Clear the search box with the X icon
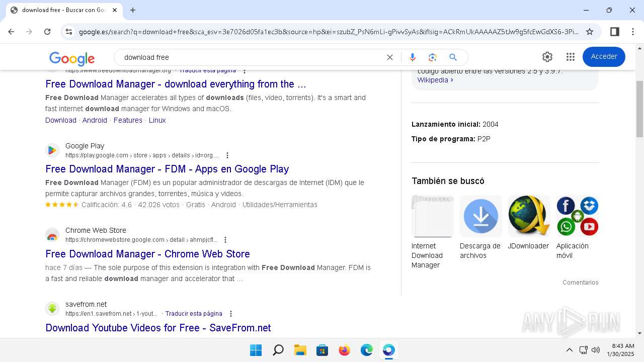 pyautogui.click(x=390, y=57)
